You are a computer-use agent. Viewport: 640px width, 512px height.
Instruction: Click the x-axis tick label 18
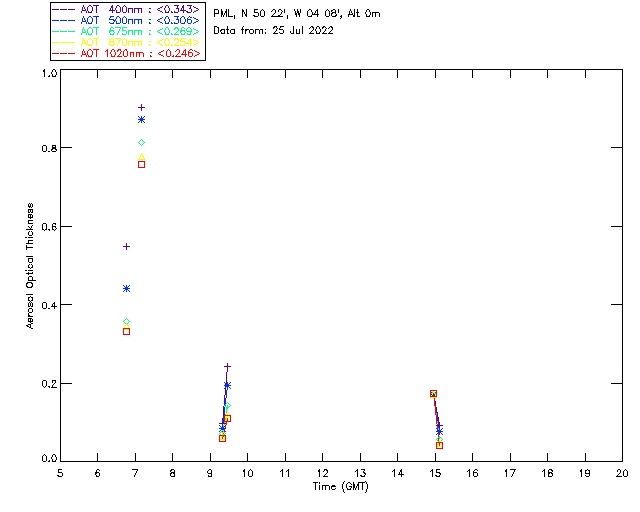pos(547,473)
